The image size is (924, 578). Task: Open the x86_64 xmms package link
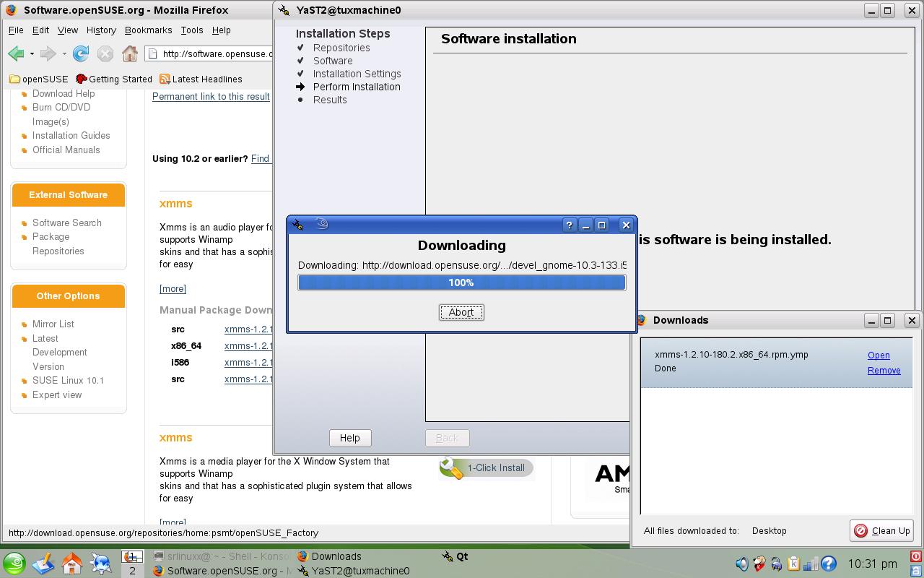(248, 346)
